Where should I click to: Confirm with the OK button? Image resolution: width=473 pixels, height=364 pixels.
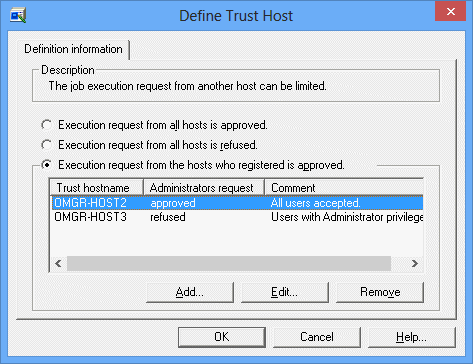[222, 337]
